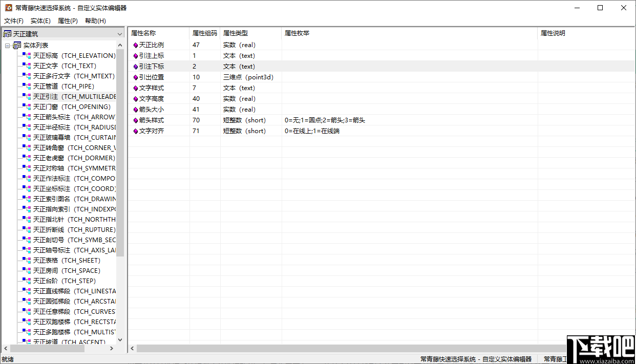636x364 pixels.
Task: Open the 实体(E) menu
Action: pos(40,20)
